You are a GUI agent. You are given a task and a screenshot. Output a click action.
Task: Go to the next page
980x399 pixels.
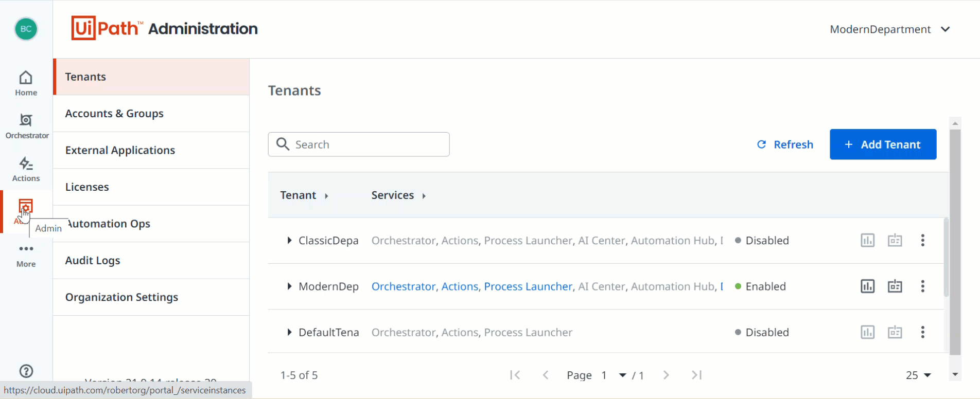(x=666, y=375)
